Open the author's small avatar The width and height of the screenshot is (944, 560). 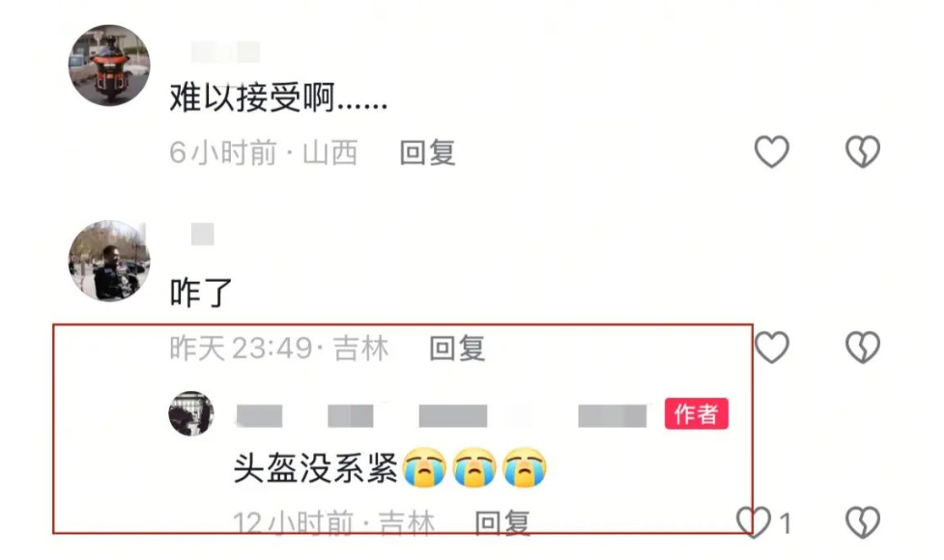point(191,414)
